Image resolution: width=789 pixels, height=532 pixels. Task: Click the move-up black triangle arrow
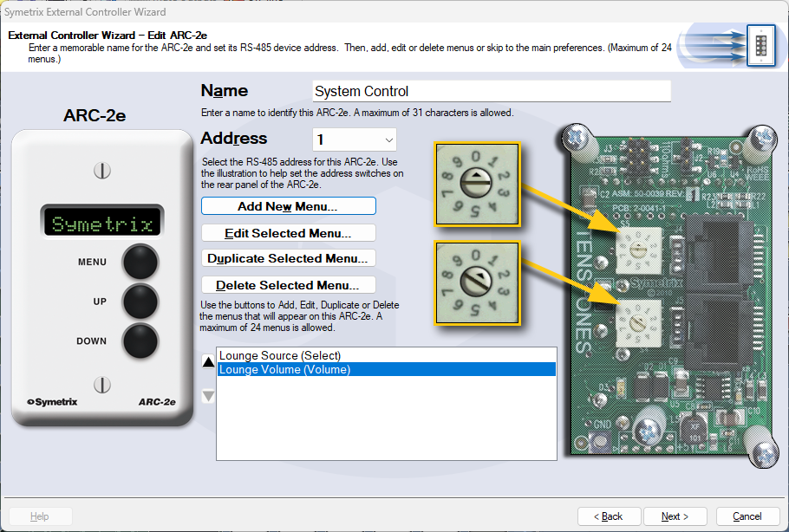pyautogui.click(x=208, y=362)
